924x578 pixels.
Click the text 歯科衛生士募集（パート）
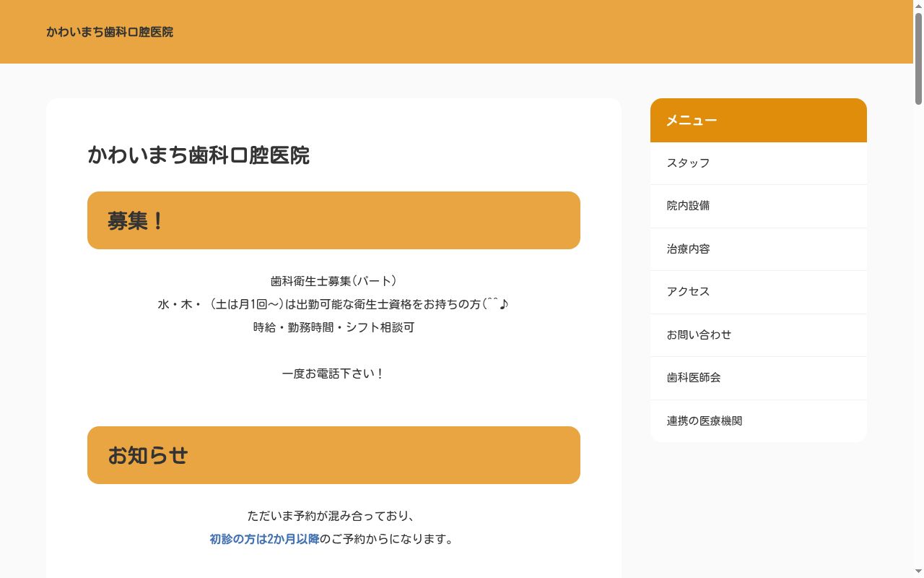(x=334, y=281)
